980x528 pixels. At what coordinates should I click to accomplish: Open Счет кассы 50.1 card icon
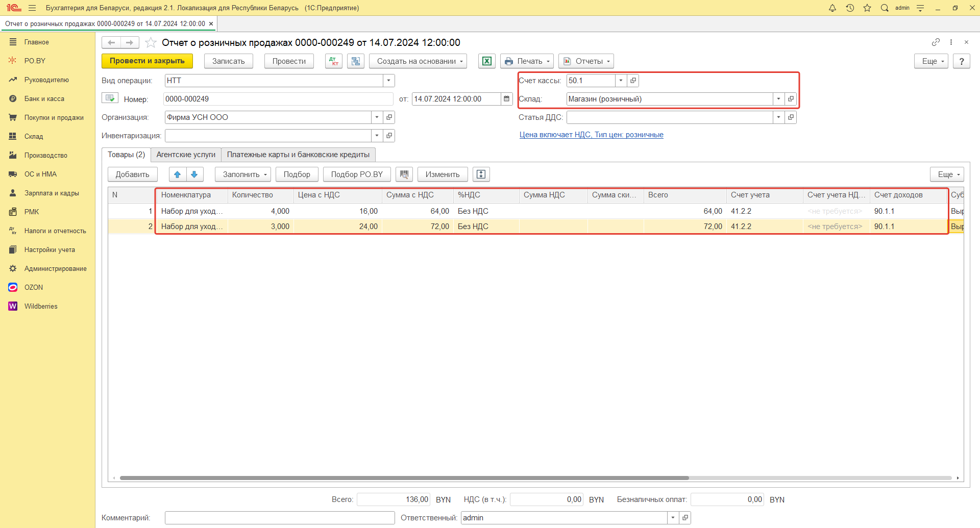633,81
